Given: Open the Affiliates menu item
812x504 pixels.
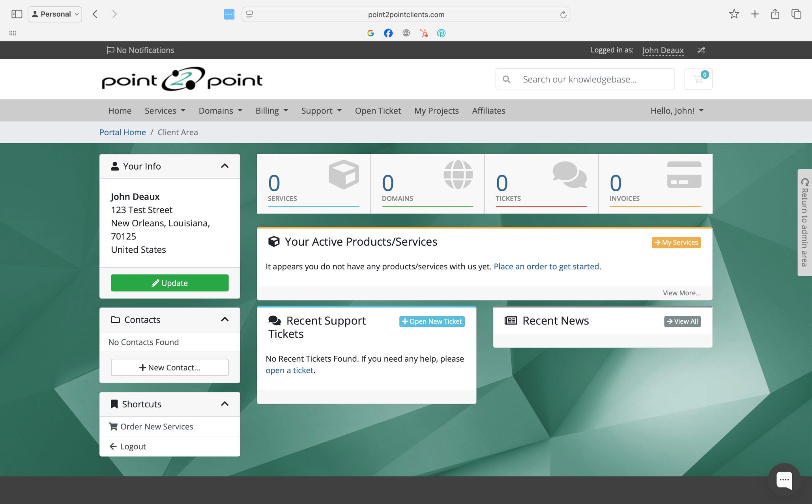Looking at the screenshot, I should (x=488, y=111).
